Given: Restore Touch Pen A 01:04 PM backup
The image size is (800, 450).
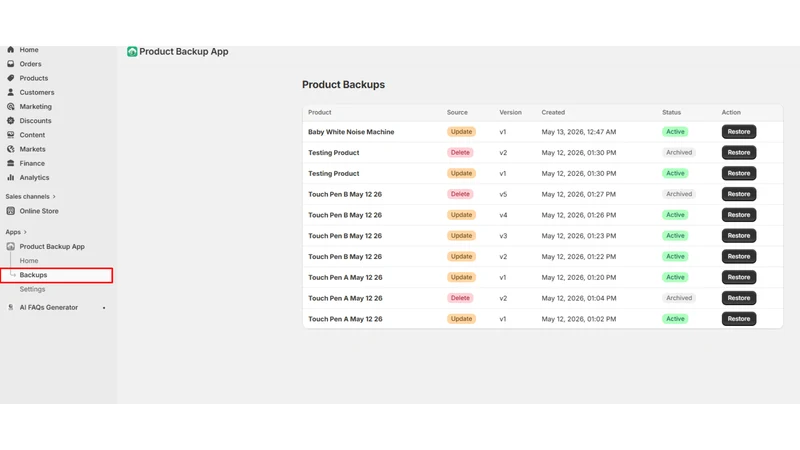Looking at the screenshot, I should [x=739, y=298].
